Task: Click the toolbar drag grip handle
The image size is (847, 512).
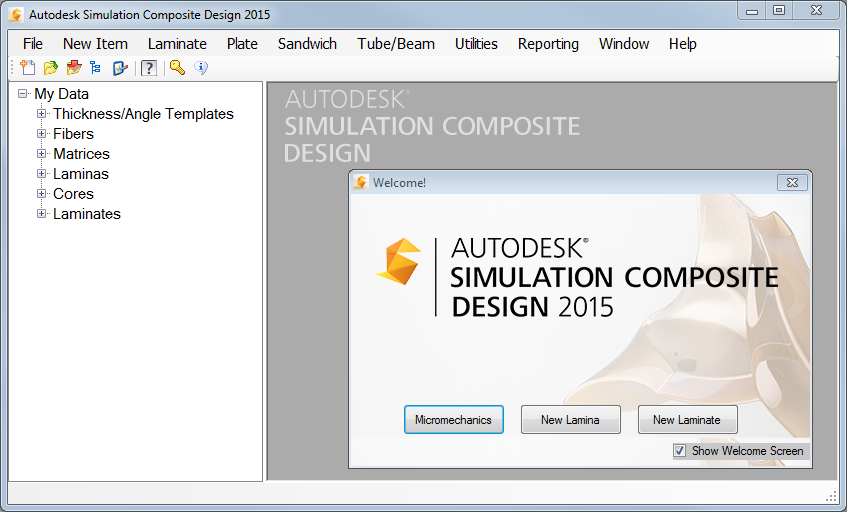Action: pos(12,68)
